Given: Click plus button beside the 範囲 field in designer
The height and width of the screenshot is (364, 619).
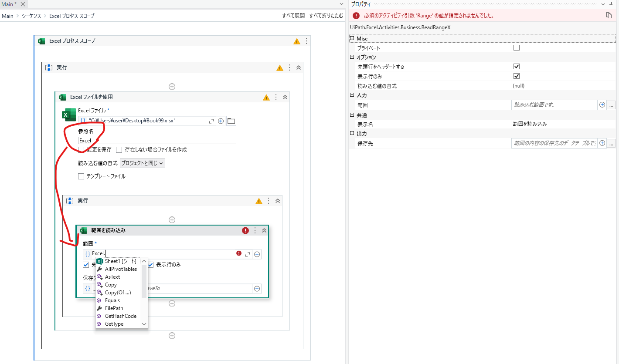Looking at the screenshot, I should click(x=257, y=254).
